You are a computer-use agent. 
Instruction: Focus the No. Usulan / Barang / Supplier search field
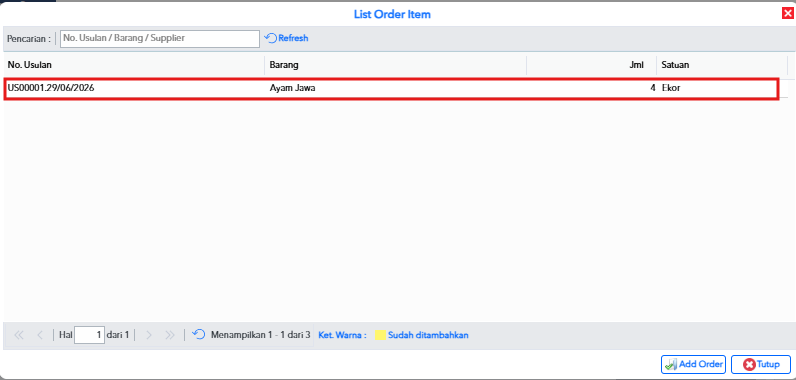click(160, 39)
